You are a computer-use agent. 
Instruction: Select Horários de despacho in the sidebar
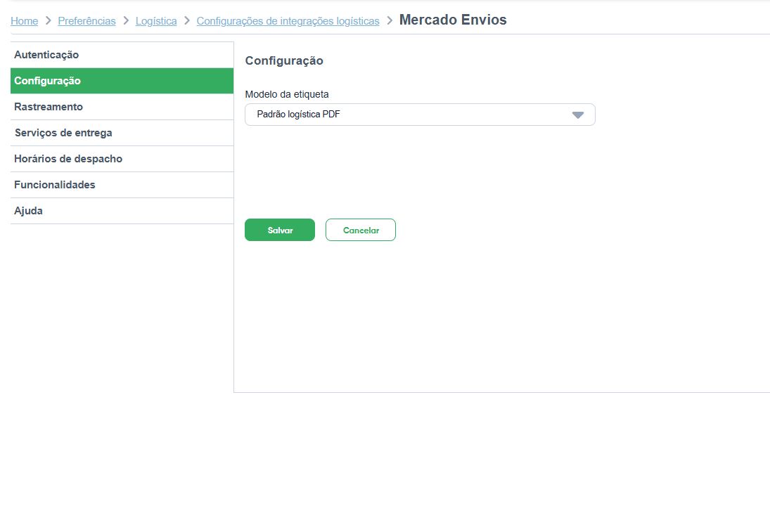click(68, 158)
